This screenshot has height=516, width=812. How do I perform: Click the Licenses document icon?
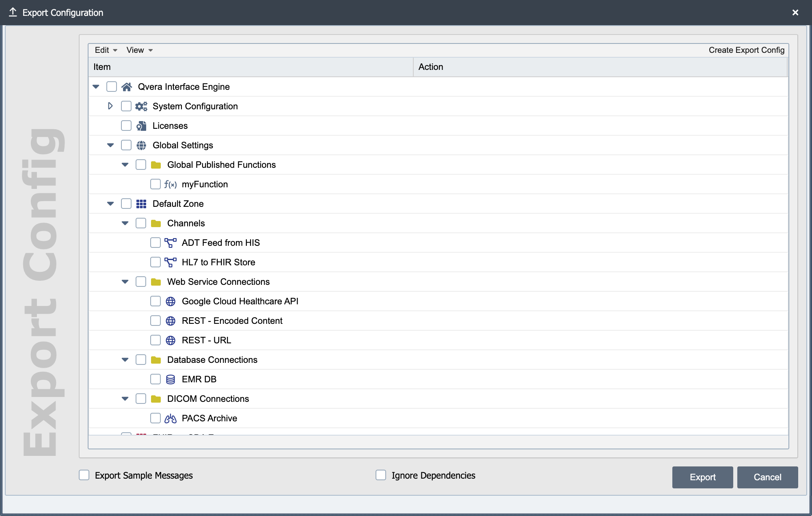pos(141,126)
